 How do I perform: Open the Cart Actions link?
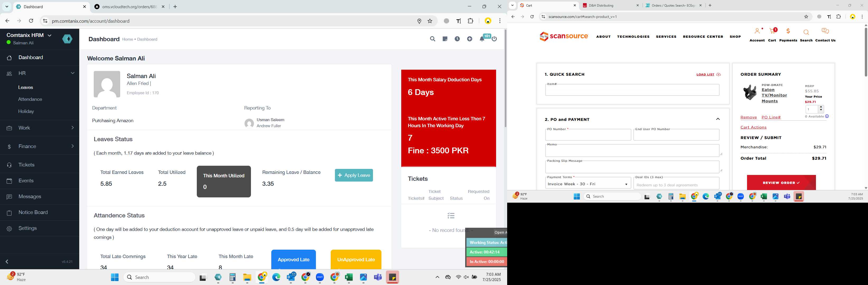pos(753,127)
